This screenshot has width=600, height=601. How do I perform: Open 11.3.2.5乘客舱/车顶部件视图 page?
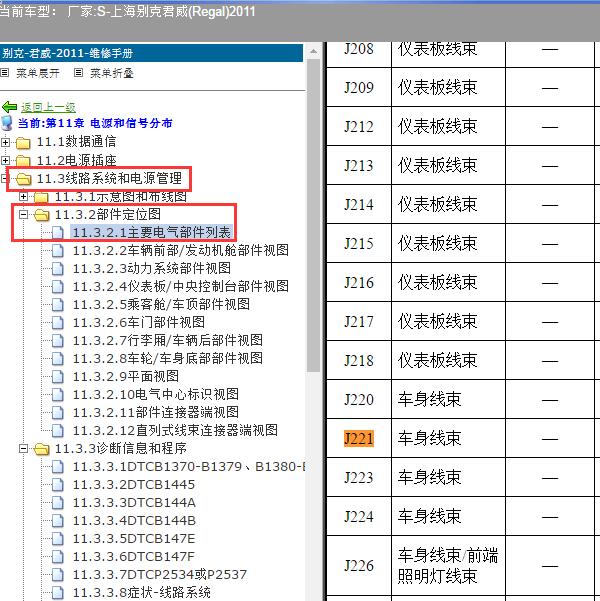(x=161, y=304)
